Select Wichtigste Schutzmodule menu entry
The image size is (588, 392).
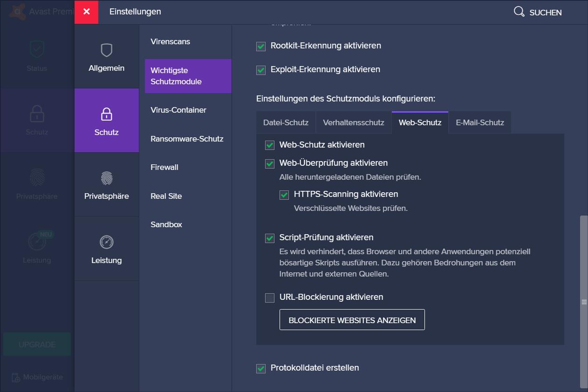188,76
